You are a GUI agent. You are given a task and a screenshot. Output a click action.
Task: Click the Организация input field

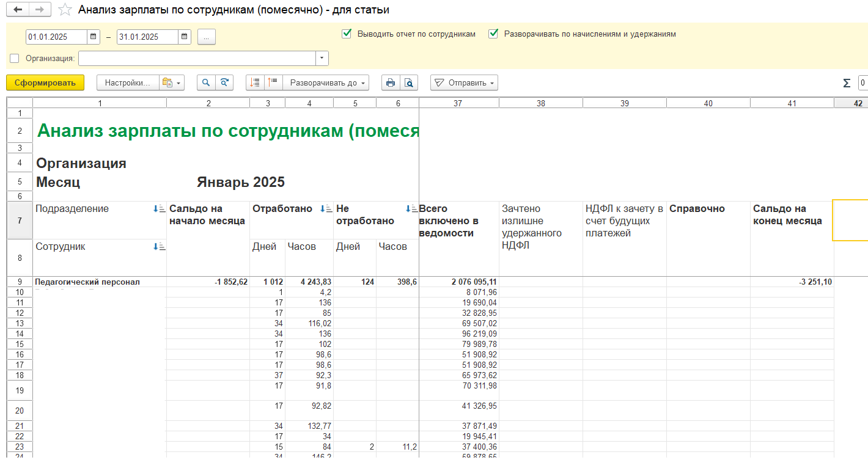[197, 58]
